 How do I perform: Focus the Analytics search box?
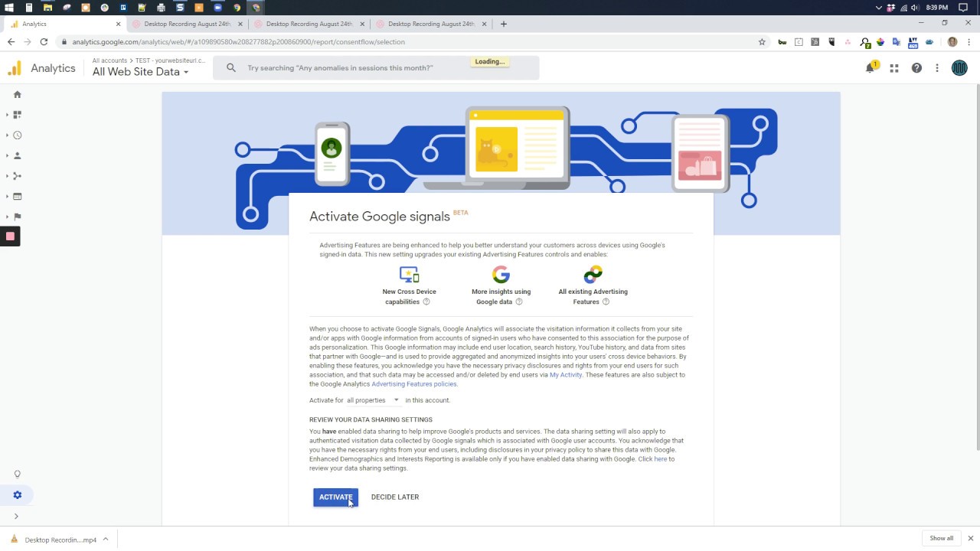click(x=376, y=68)
